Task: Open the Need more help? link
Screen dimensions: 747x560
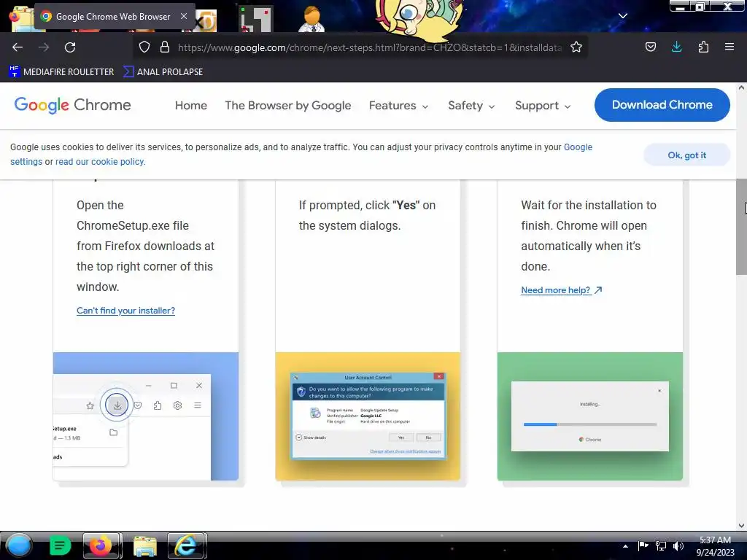Action: (561, 290)
